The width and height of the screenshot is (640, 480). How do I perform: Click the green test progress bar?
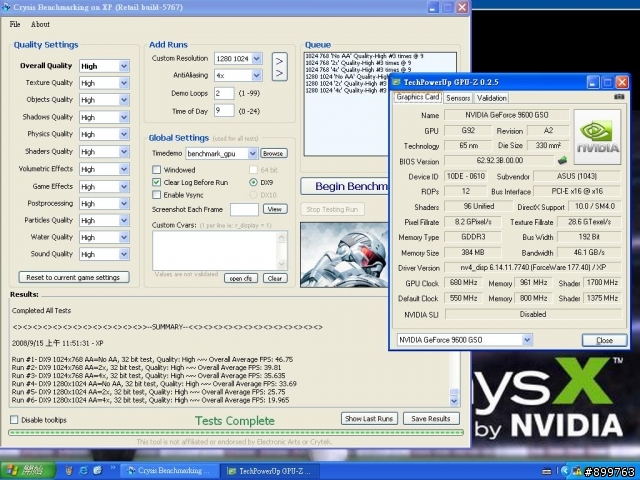(x=236, y=432)
